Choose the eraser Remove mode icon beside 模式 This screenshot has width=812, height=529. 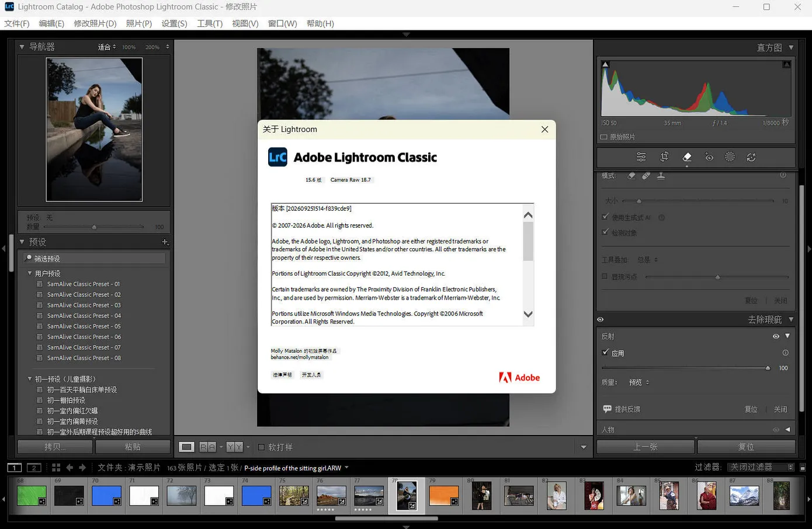[x=631, y=176]
